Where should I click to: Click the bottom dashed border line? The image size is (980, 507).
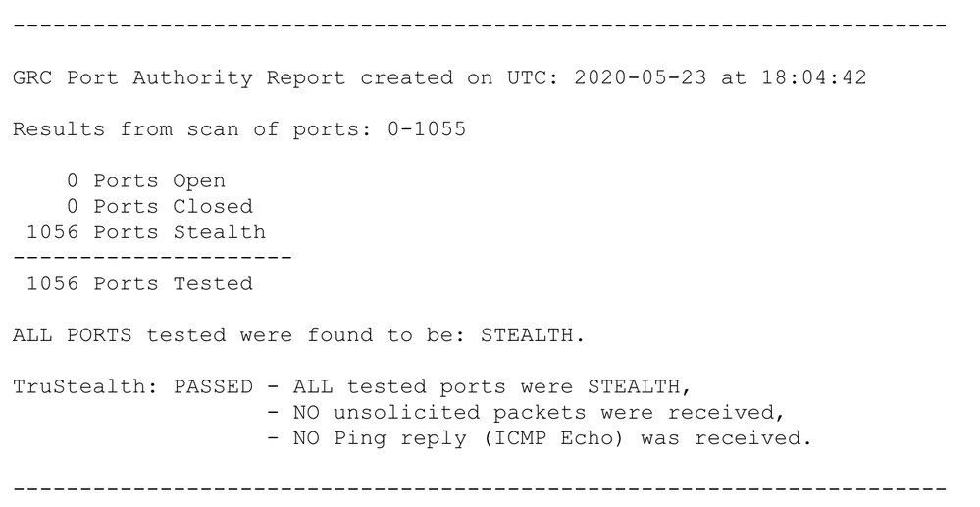[x=480, y=487]
